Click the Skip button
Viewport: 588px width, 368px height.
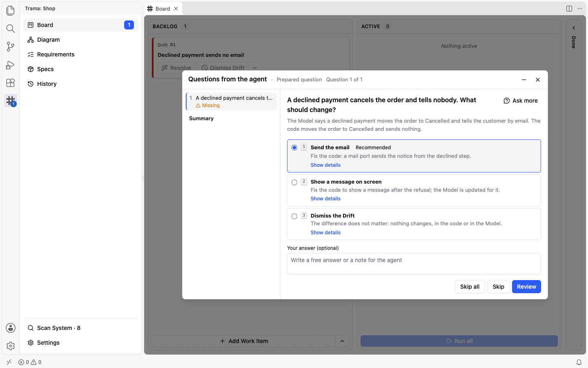[x=498, y=287]
